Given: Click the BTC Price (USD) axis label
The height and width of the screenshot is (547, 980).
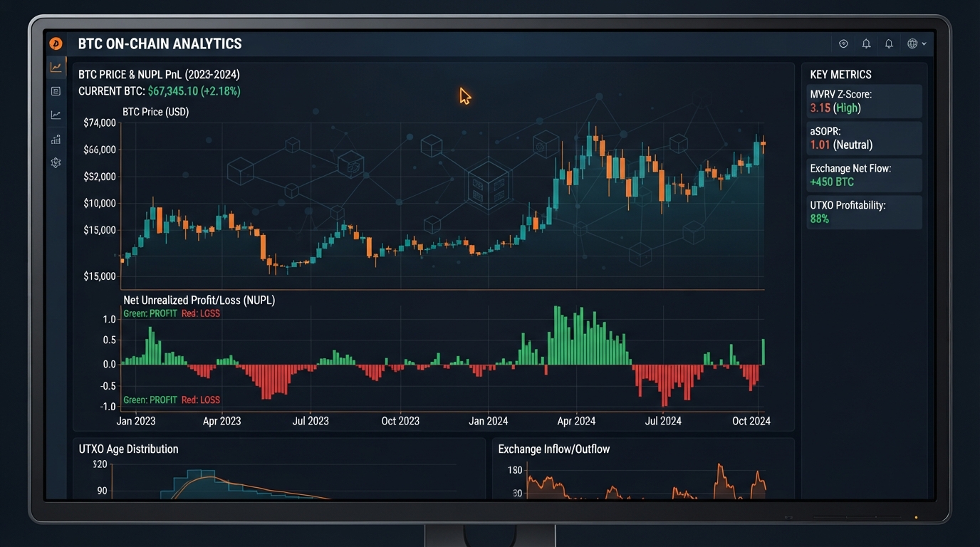Looking at the screenshot, I should tap(155, 112).
